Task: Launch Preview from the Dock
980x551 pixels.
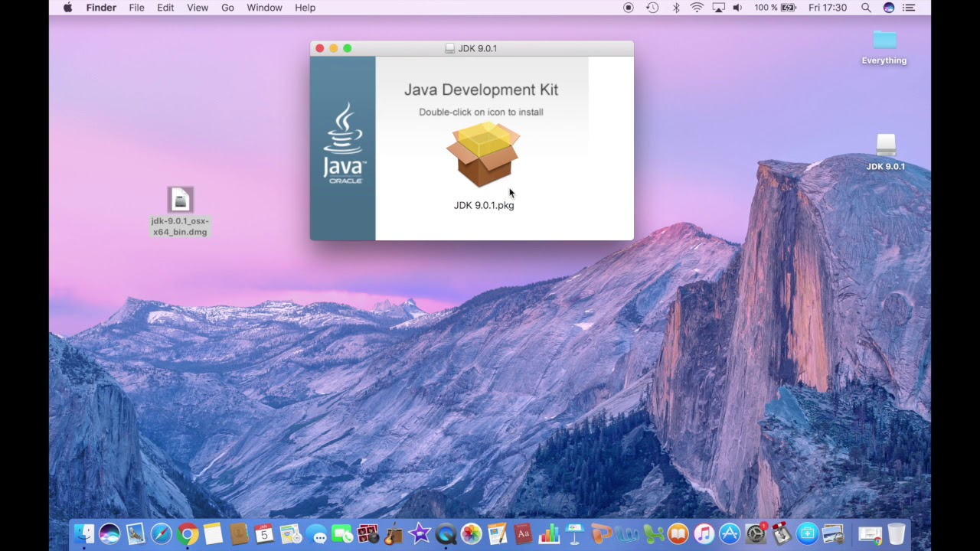Action: coord(833,533)
